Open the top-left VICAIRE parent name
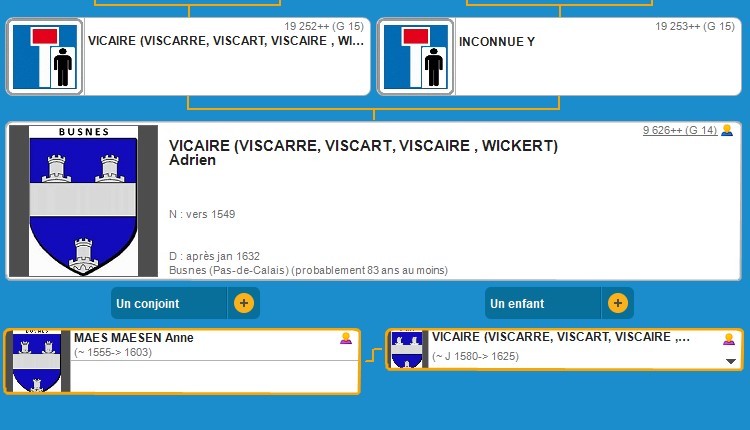Image resolution: width=750 pixels, height=430 pixels. coord(226,42)
